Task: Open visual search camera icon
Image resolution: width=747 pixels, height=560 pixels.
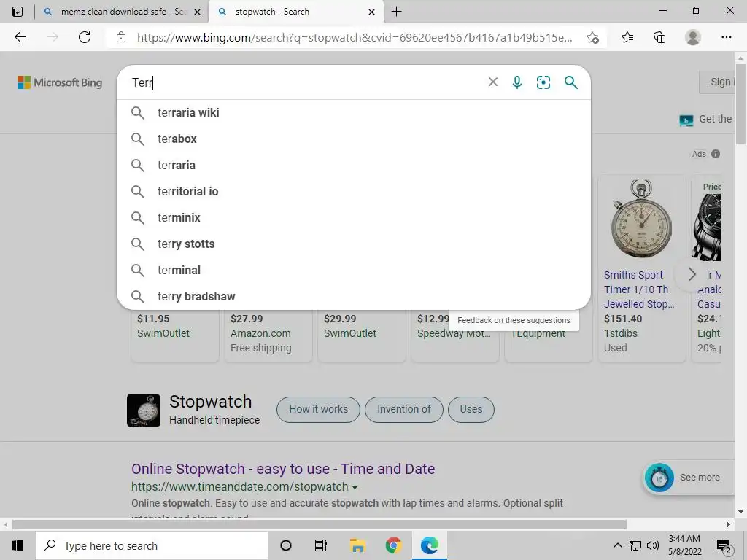Action: point(543,82)
